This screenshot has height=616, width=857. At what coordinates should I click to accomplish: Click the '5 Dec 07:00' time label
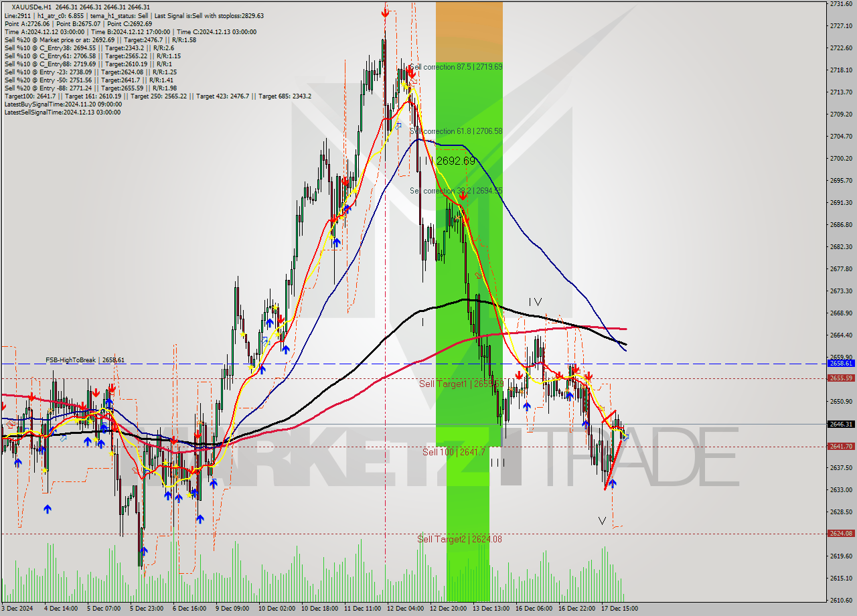(x=104, y=609)
